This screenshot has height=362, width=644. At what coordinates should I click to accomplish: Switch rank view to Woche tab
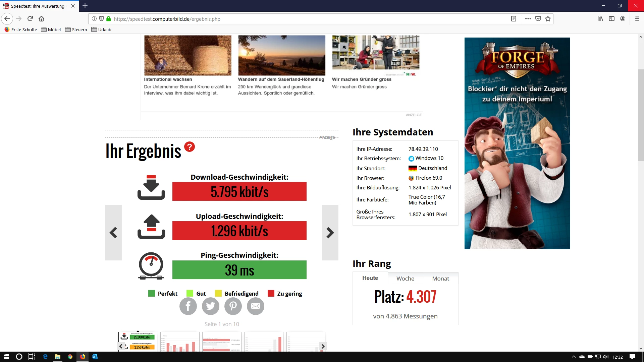405,279
